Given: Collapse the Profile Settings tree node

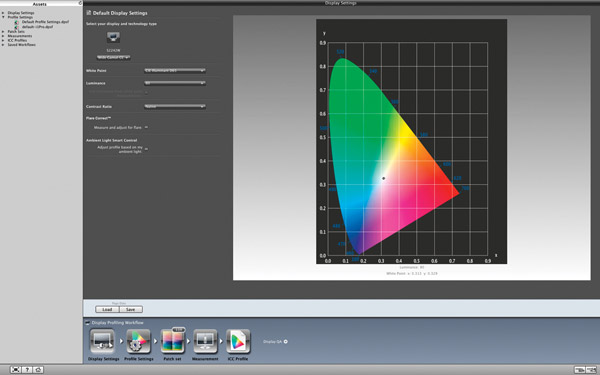Looking at the screenshot, I should (x=3, y=17).
